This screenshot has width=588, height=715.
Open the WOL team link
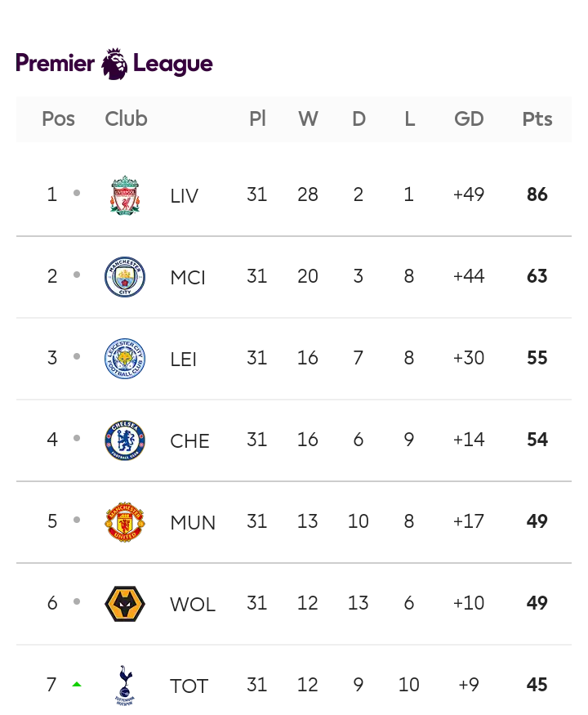click(x=193, y=605)
